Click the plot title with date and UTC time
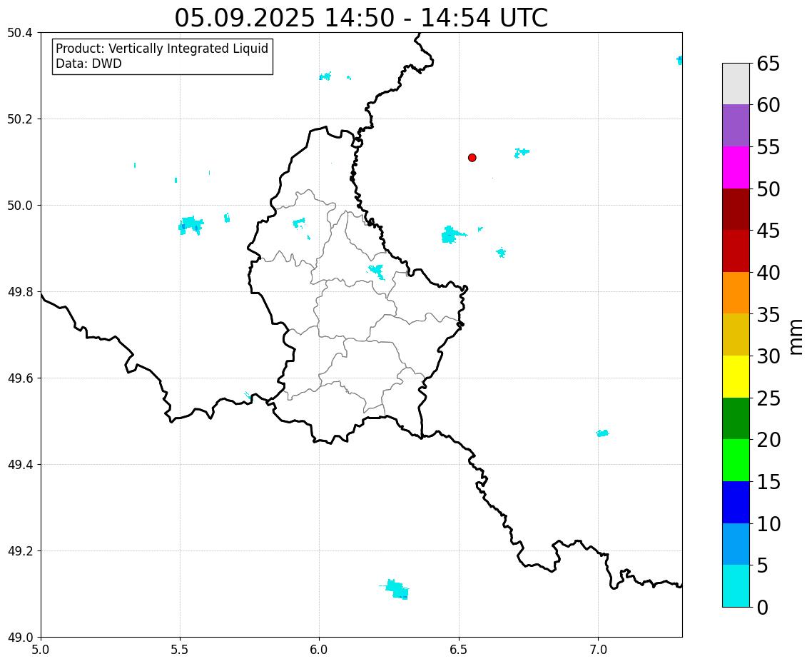Image resolution: width=812 pixels, height=664 pixels. [x=361, y=18]
